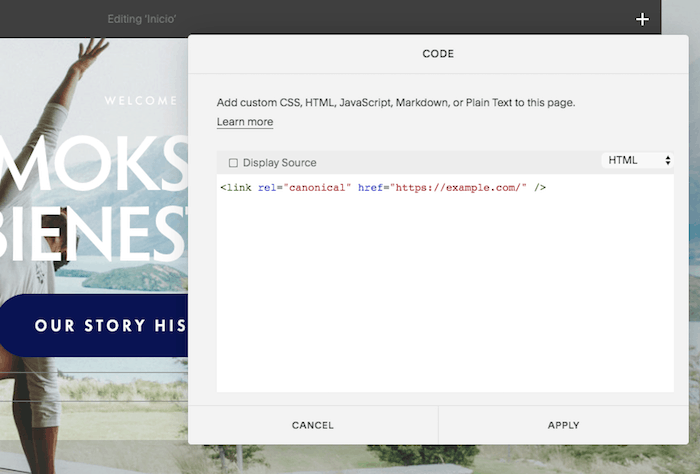Image resolution: width=700 pixels, height=474 pixels.
Task: Open the HTML language dropdown
Action: tap(638, 160)
